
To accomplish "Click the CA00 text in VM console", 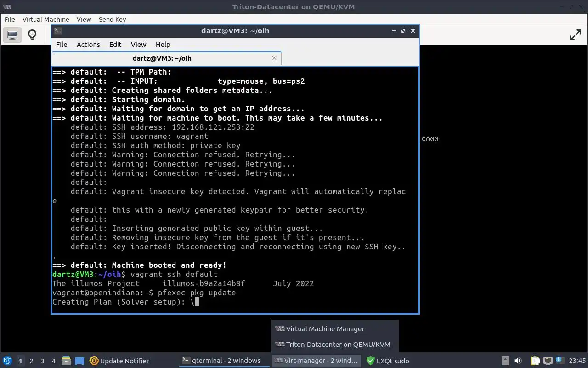I will 430,139.
